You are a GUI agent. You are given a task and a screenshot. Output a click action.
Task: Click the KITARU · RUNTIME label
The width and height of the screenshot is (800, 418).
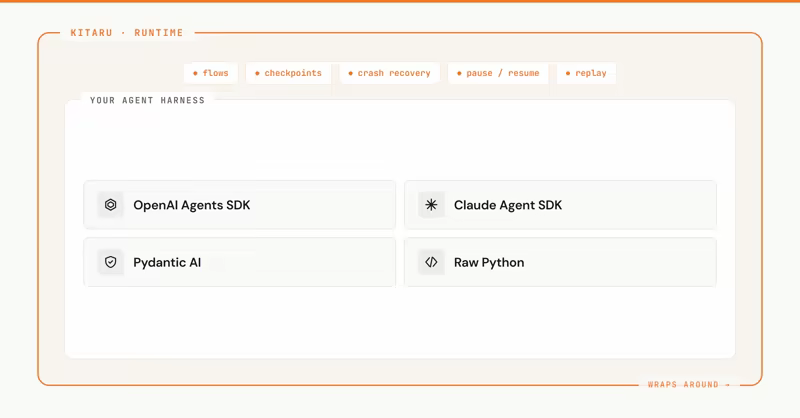click(127, 33)
